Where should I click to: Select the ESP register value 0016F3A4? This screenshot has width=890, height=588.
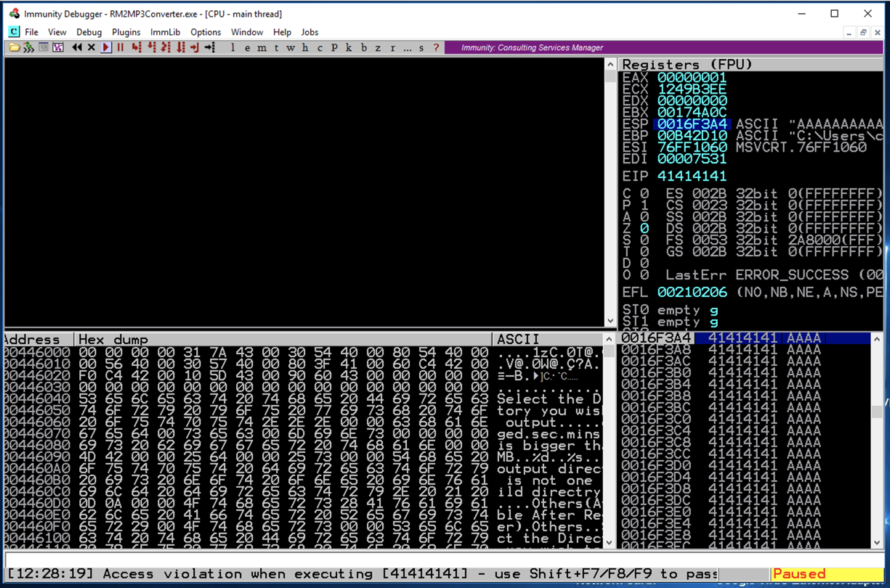tap(693, 124)
